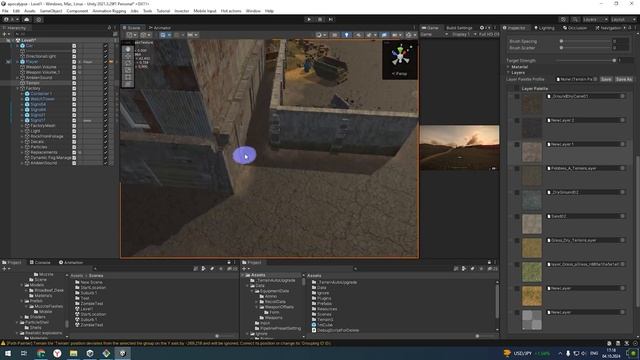Click the object picker circle for NewLayer 2

tap(622, 120)
